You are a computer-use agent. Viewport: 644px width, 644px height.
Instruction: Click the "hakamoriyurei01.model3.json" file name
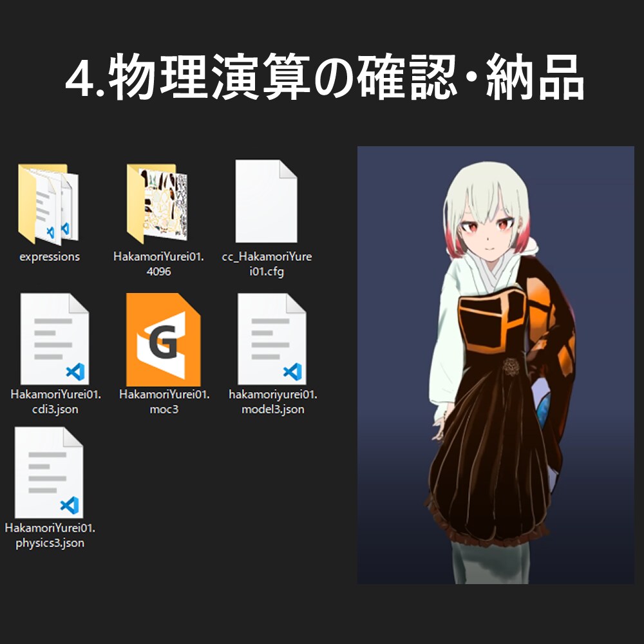[x=273, y=402]
